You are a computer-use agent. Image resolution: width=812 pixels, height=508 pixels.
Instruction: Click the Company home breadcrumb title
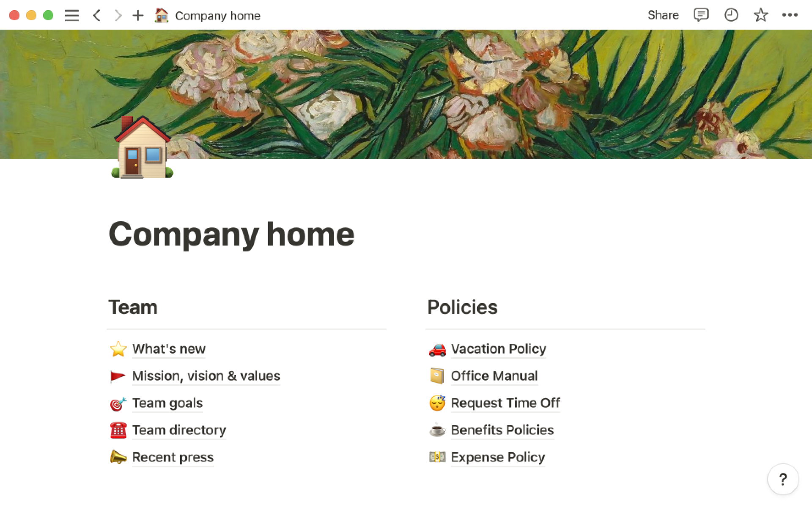(217, 16)
